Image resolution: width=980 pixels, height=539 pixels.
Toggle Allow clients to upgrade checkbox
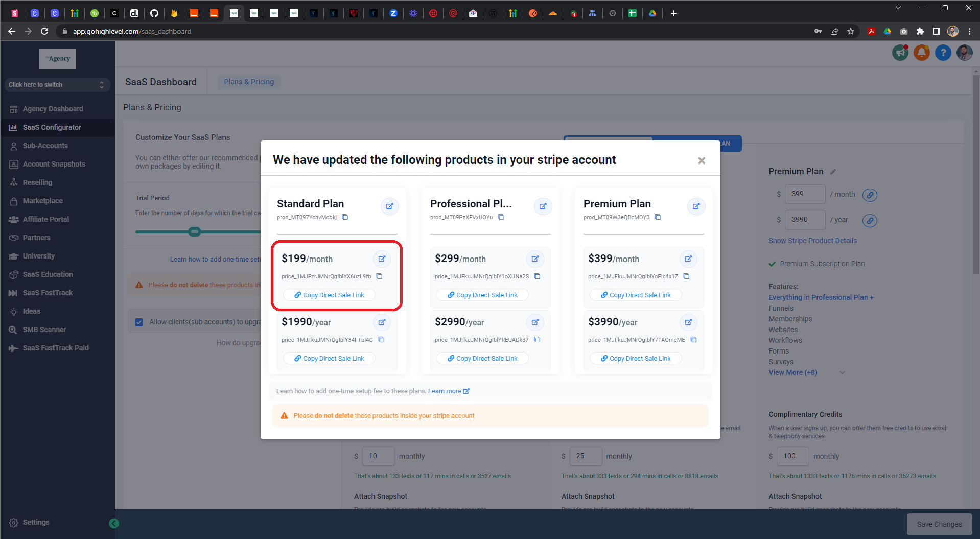139,322
